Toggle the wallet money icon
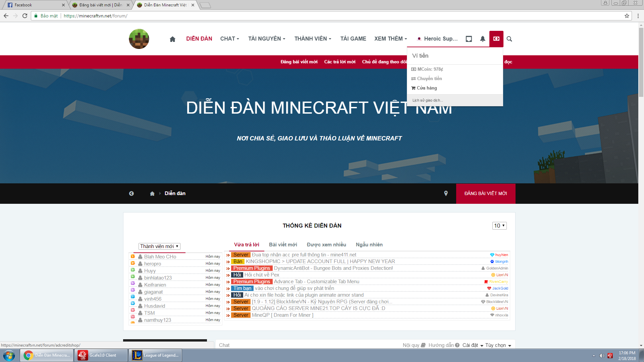This screenshot has width=644, height=362. [496, 39]
